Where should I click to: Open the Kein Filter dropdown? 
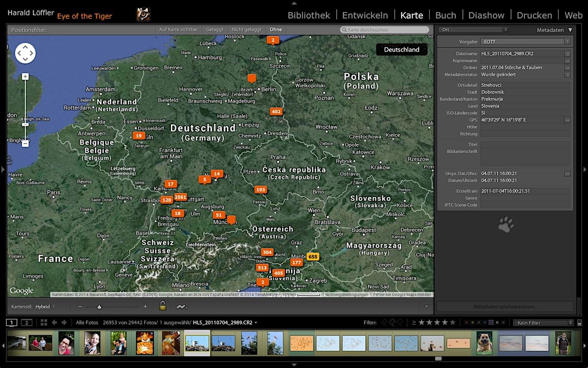pyautogui.click(x=543, y=323)
